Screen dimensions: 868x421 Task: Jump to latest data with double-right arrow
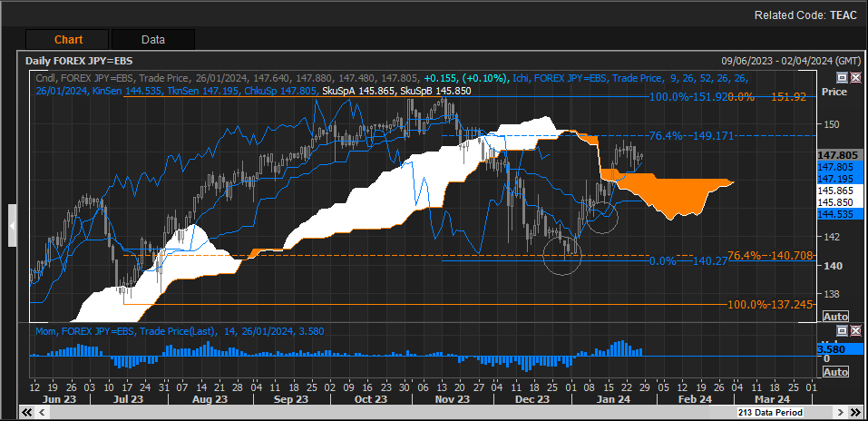point(855,413)
